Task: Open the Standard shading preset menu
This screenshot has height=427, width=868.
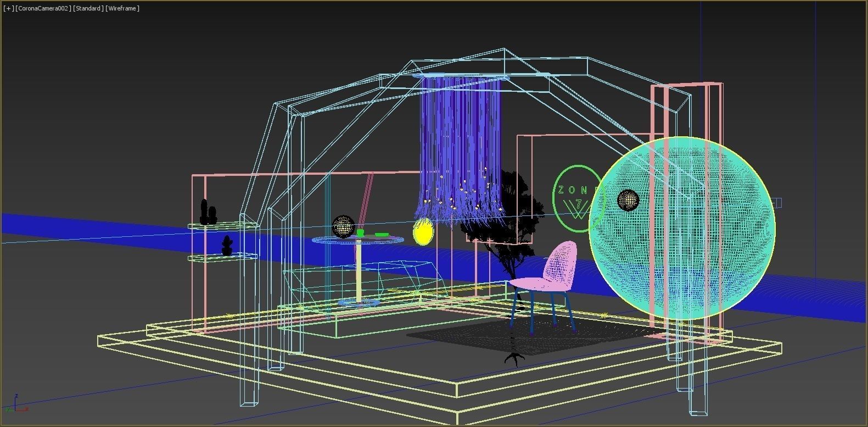Action: (x=88, y=8)
